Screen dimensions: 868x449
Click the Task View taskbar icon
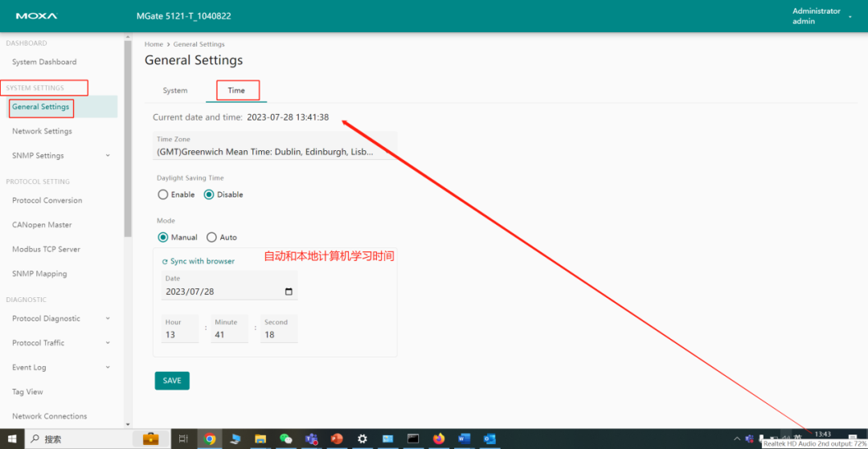click(183, 439)
